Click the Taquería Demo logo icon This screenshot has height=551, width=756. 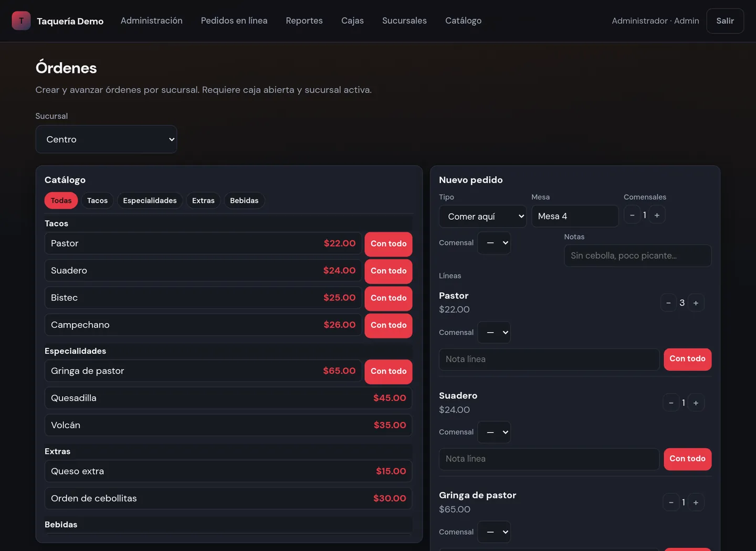click(21, 21)
